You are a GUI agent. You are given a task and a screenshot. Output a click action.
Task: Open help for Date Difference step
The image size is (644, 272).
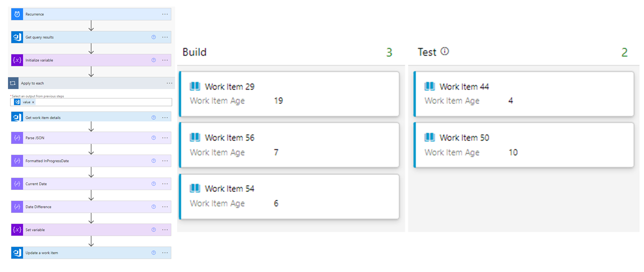pos(154,207)
